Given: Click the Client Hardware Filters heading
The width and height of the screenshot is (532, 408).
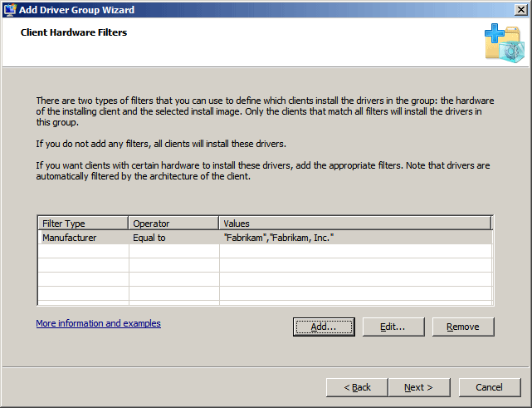Looking at the screenshot, I should tap(74, 32).
